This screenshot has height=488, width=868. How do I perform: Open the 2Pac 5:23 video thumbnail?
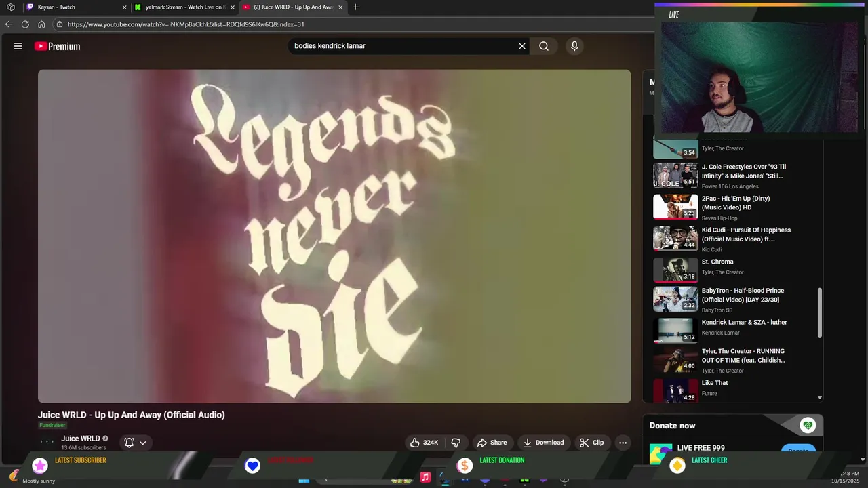[675, 207]
